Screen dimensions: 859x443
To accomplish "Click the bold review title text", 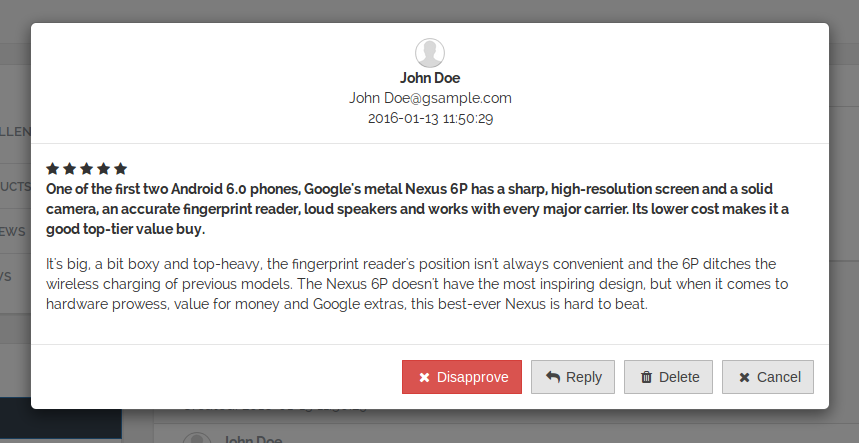I will tap(417, 209).
